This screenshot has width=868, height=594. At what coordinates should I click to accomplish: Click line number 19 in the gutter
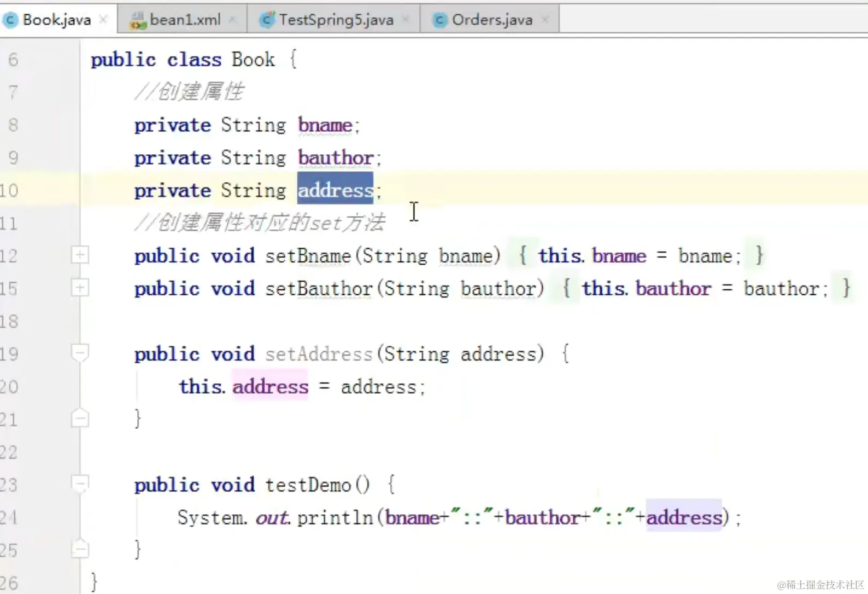point(9,354)
